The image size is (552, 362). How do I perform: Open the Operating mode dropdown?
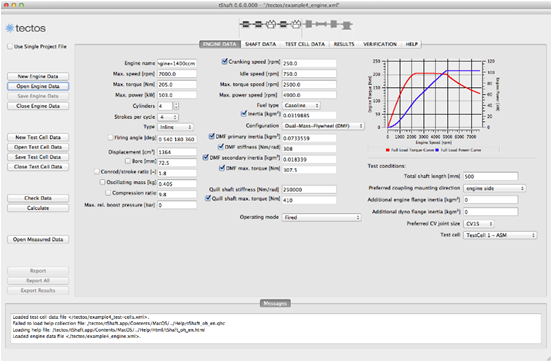[x=322, y=217]
